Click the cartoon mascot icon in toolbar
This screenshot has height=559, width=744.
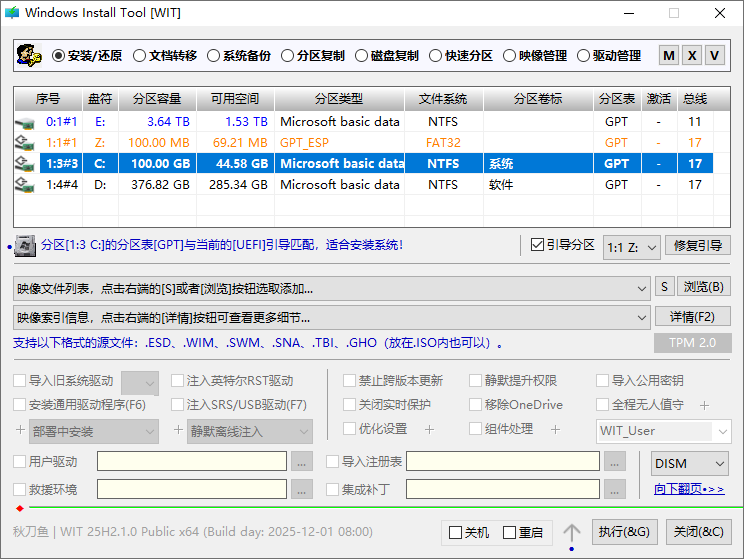pos(28,56)
